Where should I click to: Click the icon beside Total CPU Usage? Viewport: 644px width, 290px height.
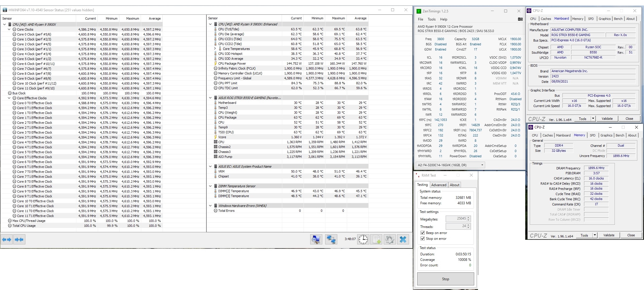[10, 226]
